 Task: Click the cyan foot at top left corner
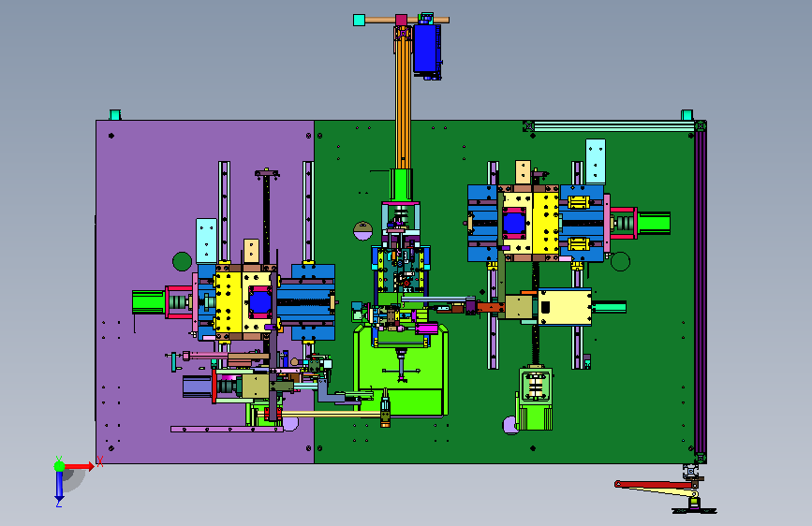pyautogui.click(x=115, y=115)
